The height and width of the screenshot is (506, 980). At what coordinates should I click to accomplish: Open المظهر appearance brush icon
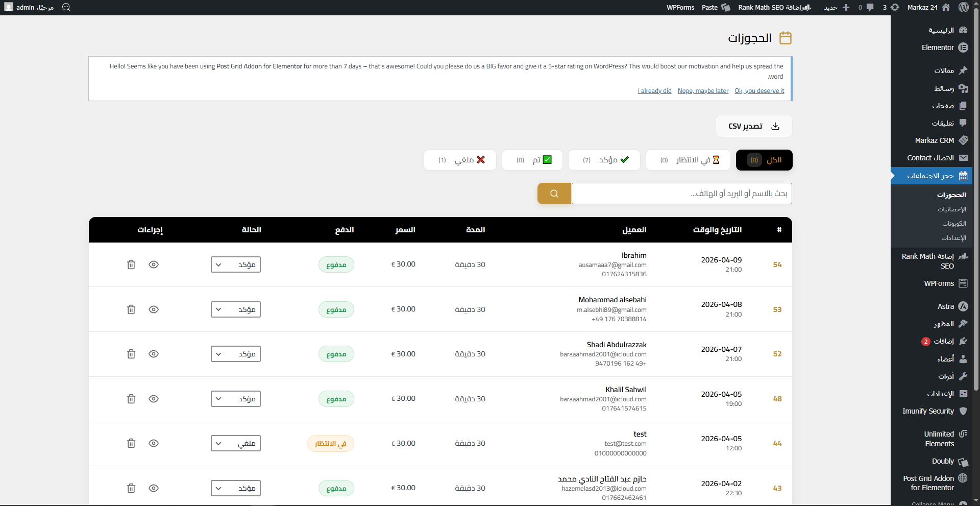click(963, 324)
